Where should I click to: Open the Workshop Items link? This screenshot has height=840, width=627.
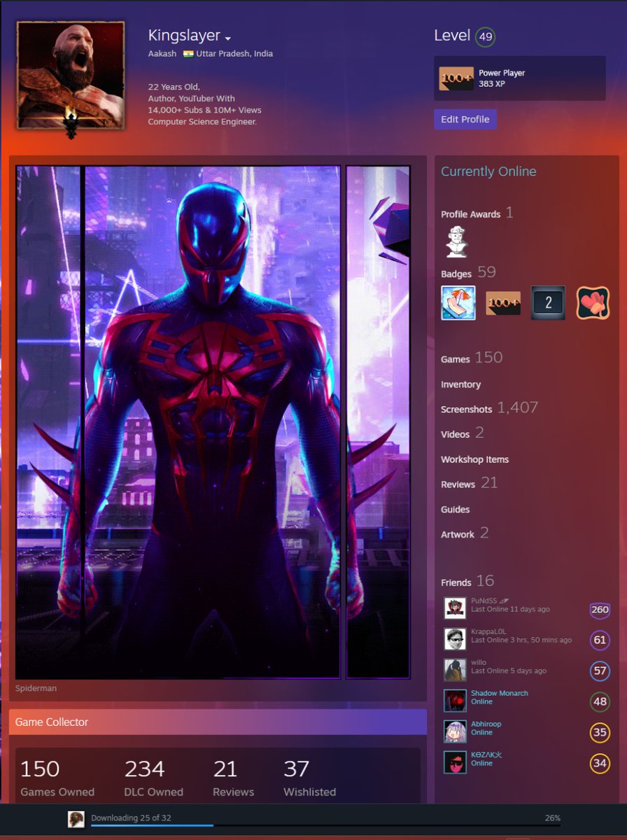[x=474, y=459]
